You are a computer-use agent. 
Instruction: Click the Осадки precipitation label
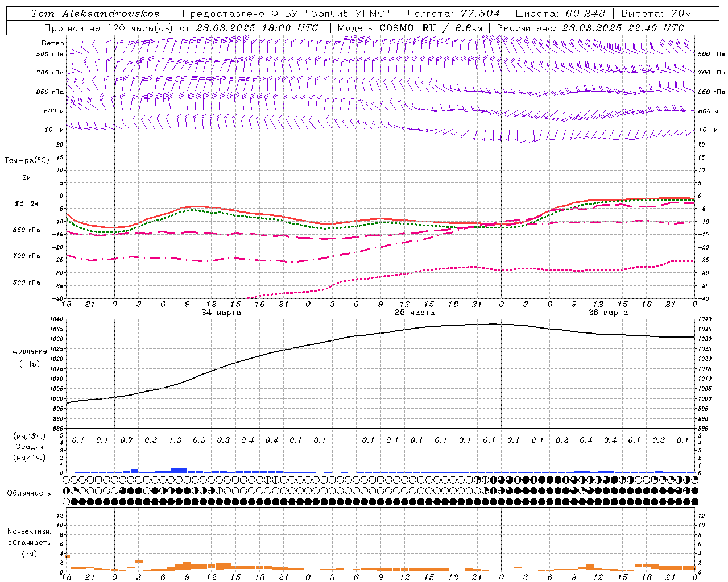click(x=30, y=447)
